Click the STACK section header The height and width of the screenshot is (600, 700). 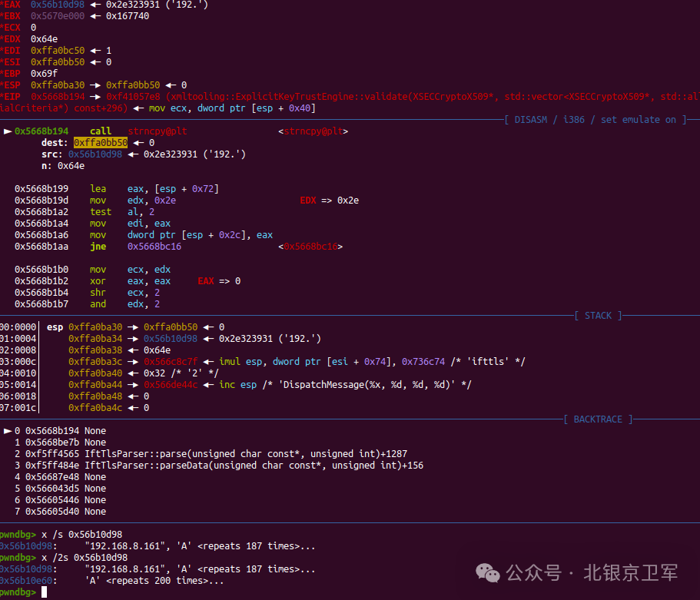click(x=599, y=316)
